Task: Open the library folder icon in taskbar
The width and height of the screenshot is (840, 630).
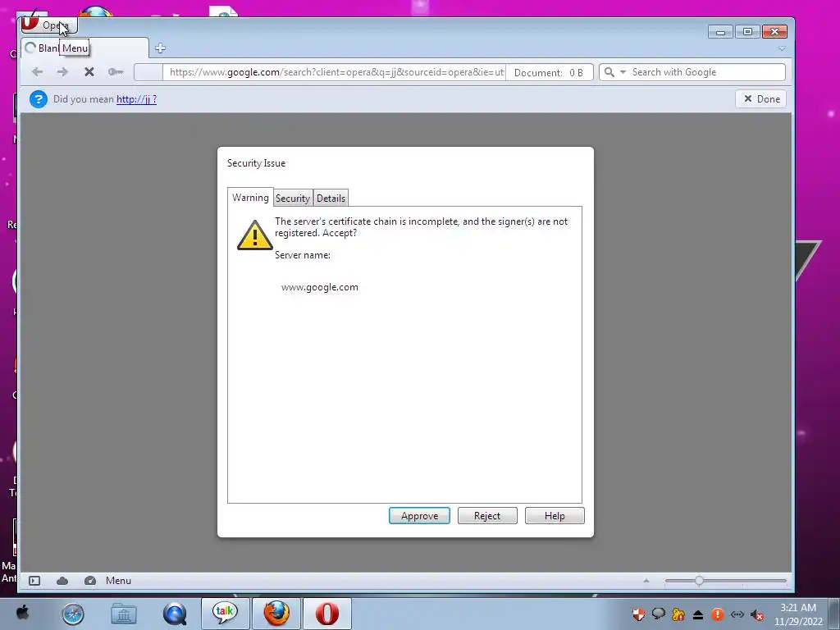Action: coord(124,614)
